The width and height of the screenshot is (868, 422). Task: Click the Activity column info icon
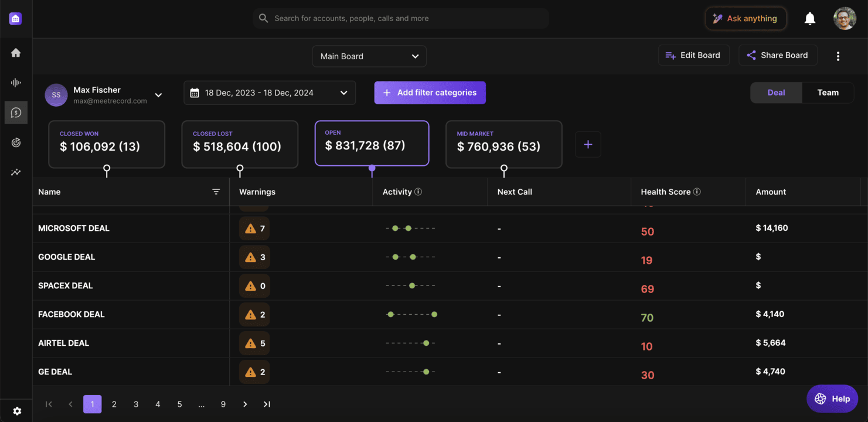click(x=418, y=192)
